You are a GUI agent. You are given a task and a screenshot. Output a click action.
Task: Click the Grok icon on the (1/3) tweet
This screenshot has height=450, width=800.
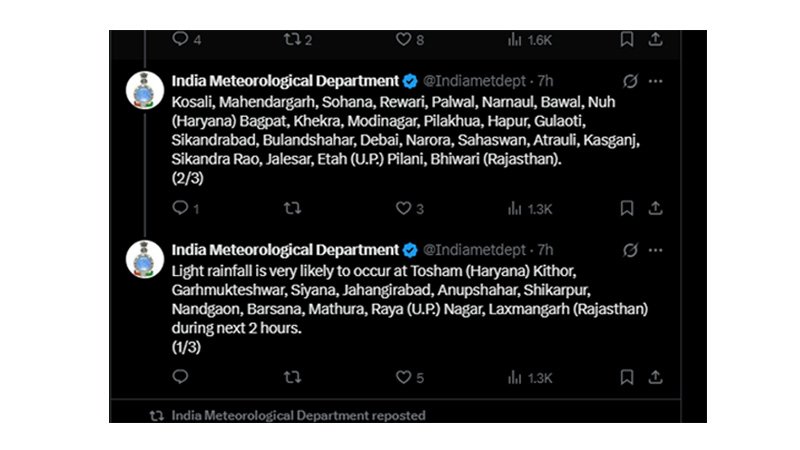click(631, 250)
